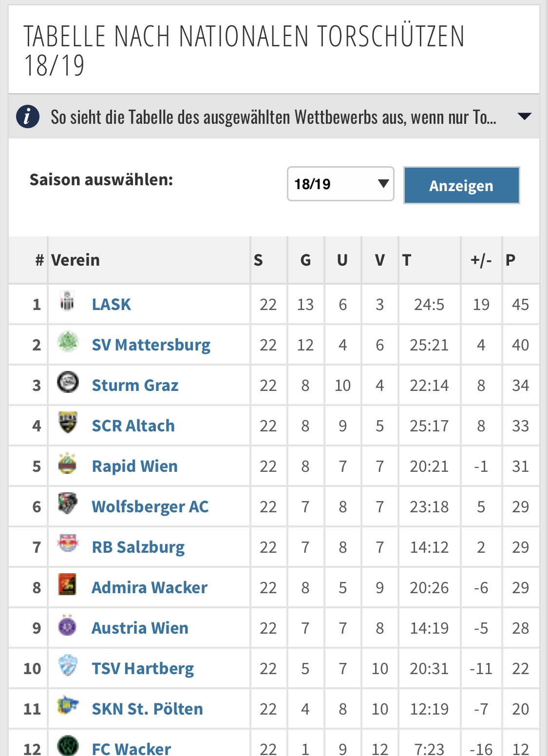
Task: Click the Wolfsberger AC club crest
Action: [x=67, y=504]
